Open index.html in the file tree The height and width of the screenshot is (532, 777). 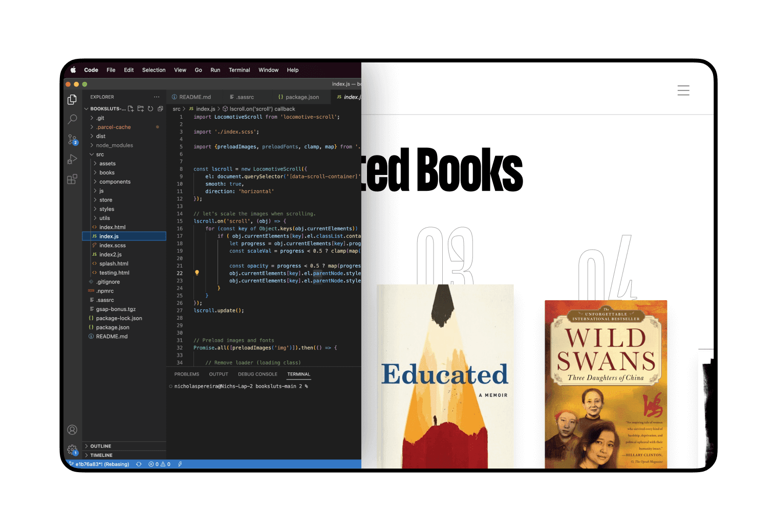(124, 227)
